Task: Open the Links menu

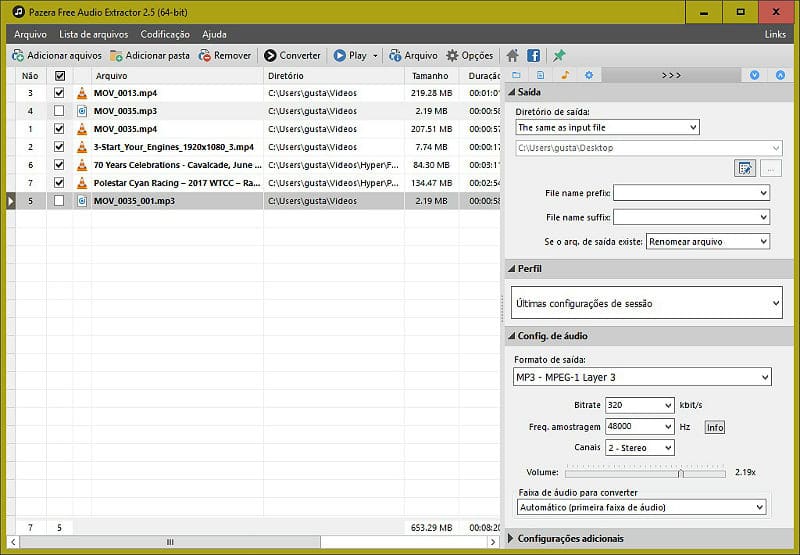Action: click(775, 34)
